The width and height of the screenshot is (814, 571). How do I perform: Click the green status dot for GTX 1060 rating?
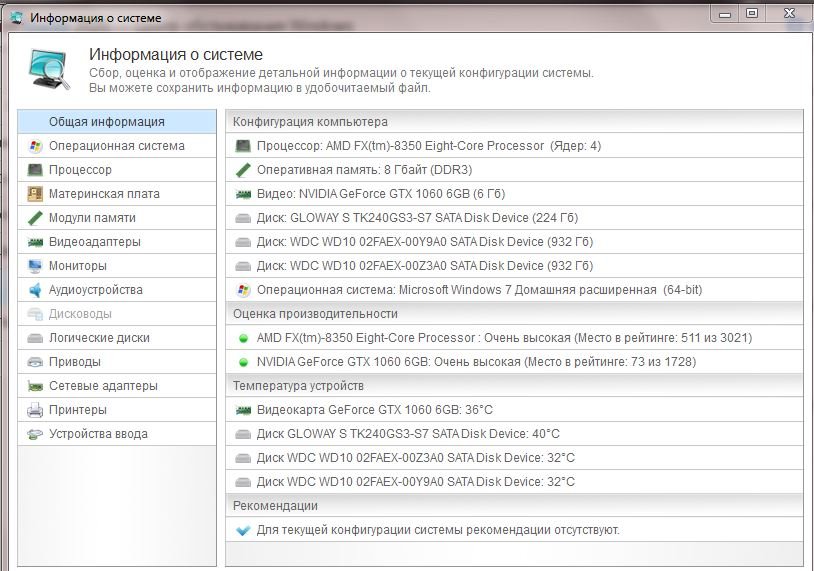242,362
